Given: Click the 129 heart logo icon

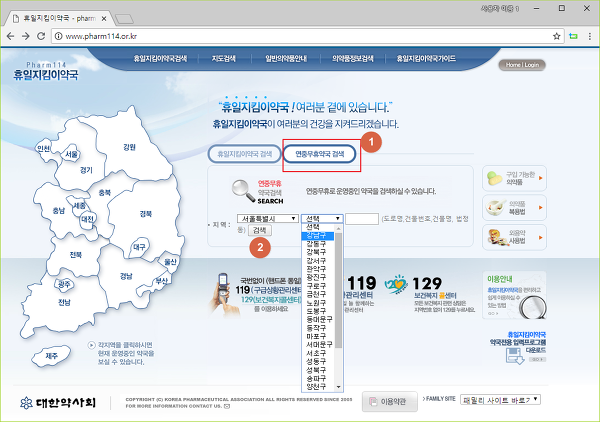Looking at the screenshot, I should pyautogui.click(x=396, y=285).
